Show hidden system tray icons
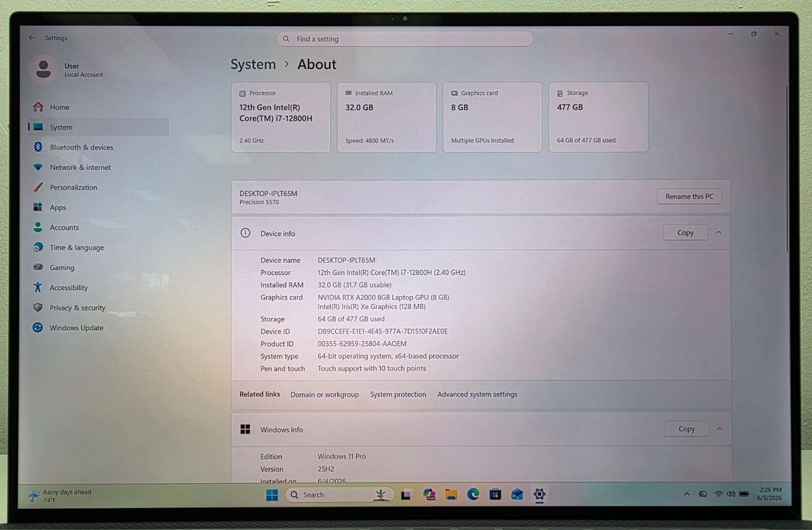Screen dimensions: 812x530 tap(686, 494)
